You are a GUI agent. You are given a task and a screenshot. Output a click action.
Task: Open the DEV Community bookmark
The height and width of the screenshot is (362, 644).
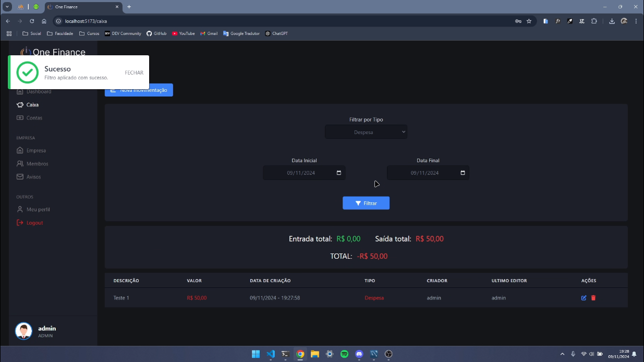pyautogui.click(x=123, y=33)
